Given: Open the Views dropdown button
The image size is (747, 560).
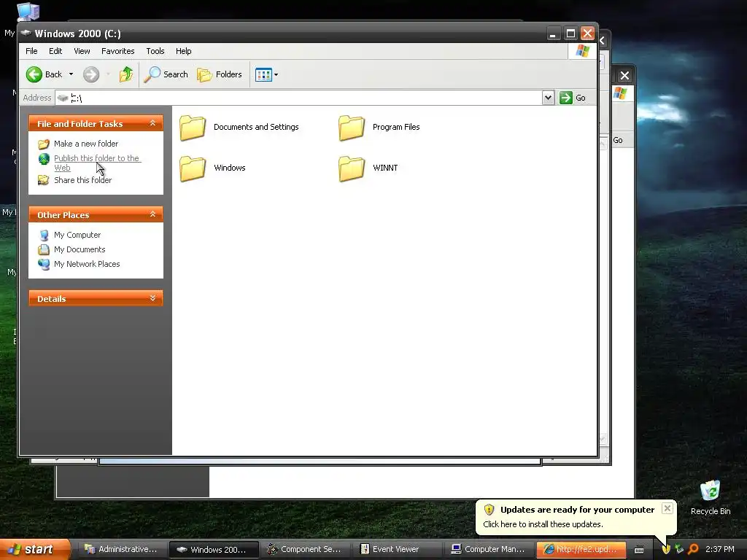Looking at the screenshot, I should (x=266, y=74).
